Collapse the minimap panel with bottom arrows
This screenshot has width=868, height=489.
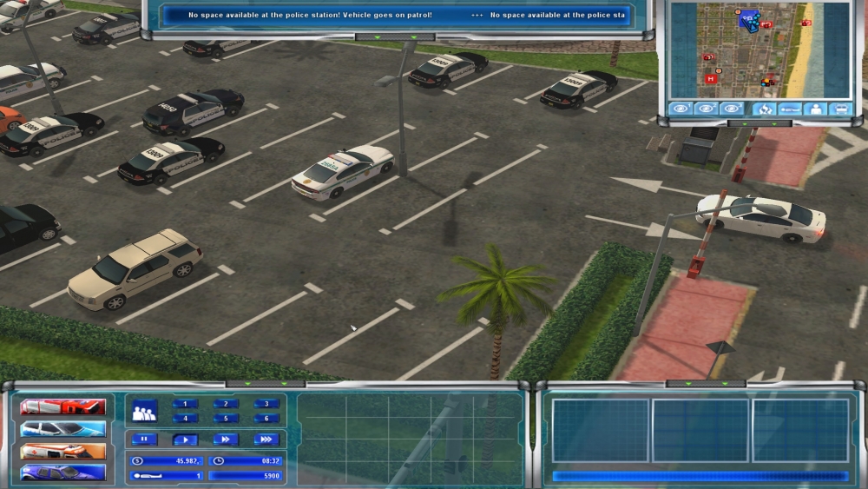[759, 124]
